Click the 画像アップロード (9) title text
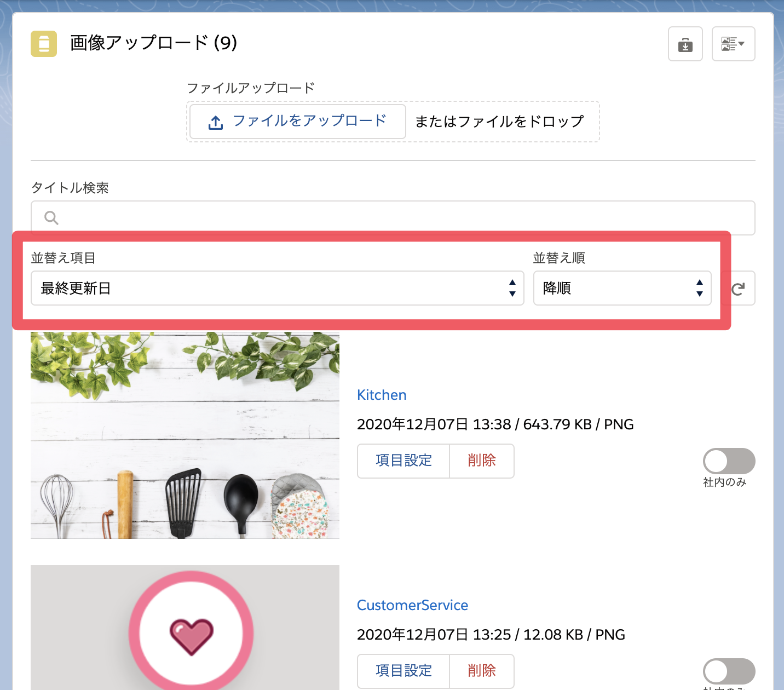Image resolution: width=784 pixels, height=690 pixels. coord(153,43)
